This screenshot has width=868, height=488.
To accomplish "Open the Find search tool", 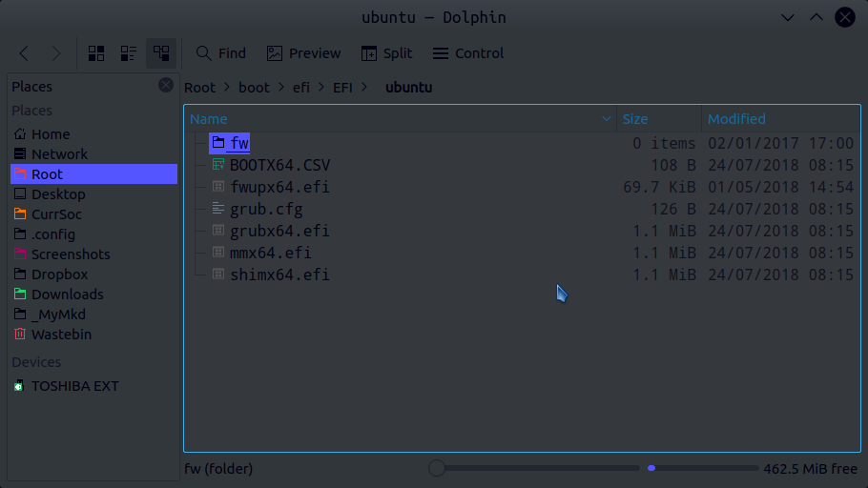I will click(x=221, y=53).
